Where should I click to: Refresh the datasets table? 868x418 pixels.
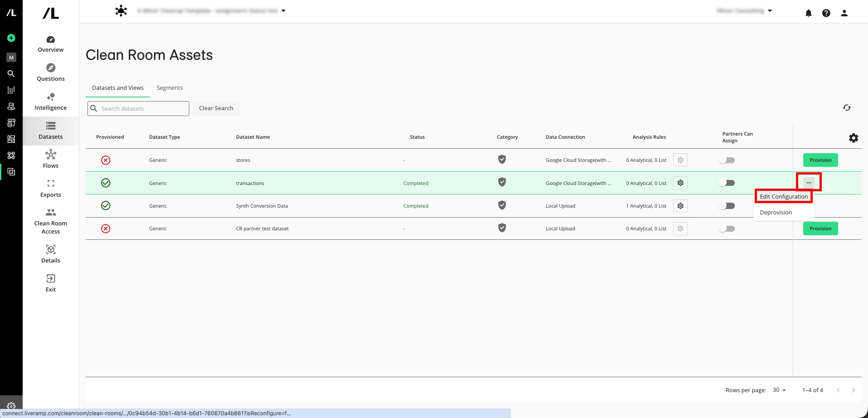click(847, 107)
